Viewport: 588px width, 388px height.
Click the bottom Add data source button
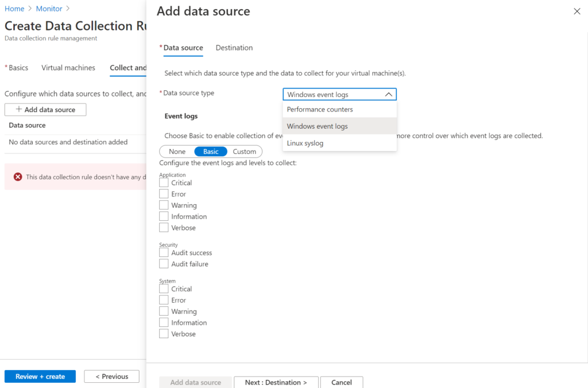(x=195, y=382)
